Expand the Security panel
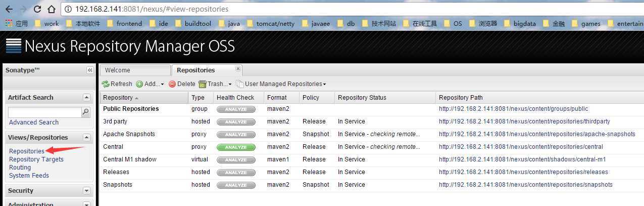The height and width of the screenshot is (206, 644). [x=86, y=191]
